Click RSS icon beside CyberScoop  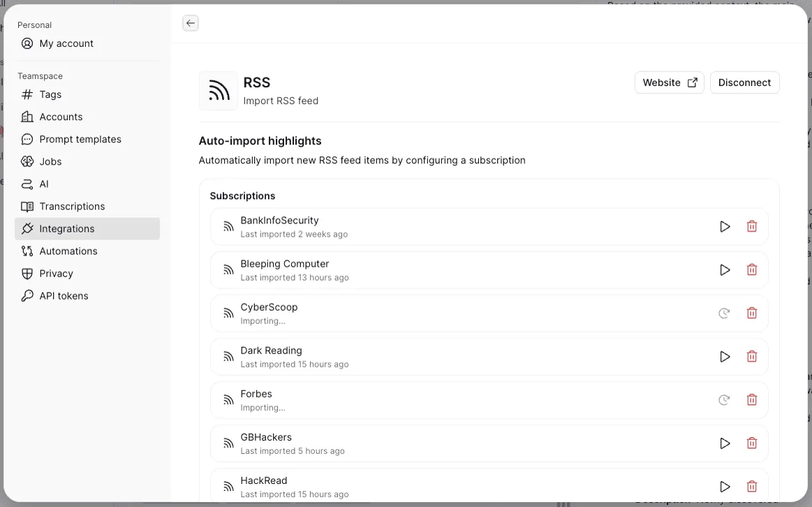tap(228, 313)
